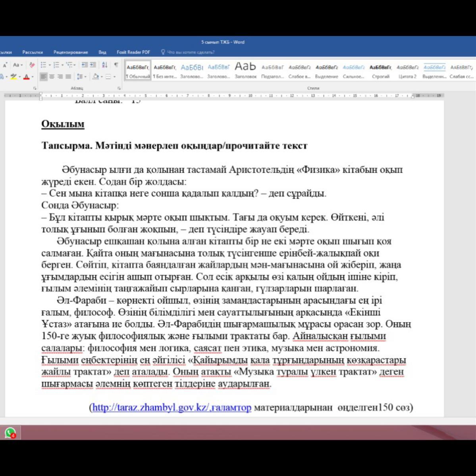Click the word «Физика» in the text
Image resolution: width=476 pixels, height=476 pixels.
(319, 170)
